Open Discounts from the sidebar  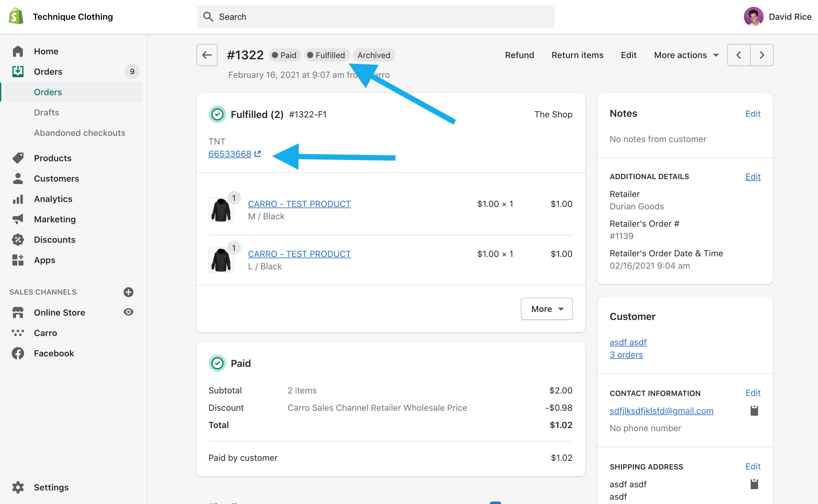coord(55,240)
